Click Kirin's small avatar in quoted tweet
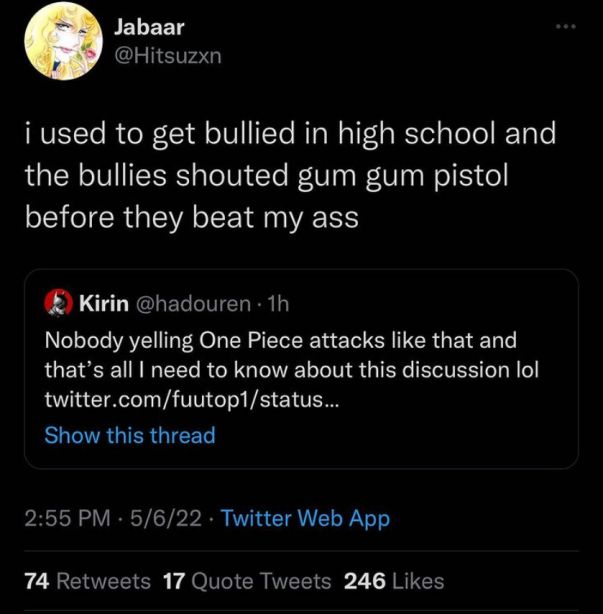 pos(58,301)
